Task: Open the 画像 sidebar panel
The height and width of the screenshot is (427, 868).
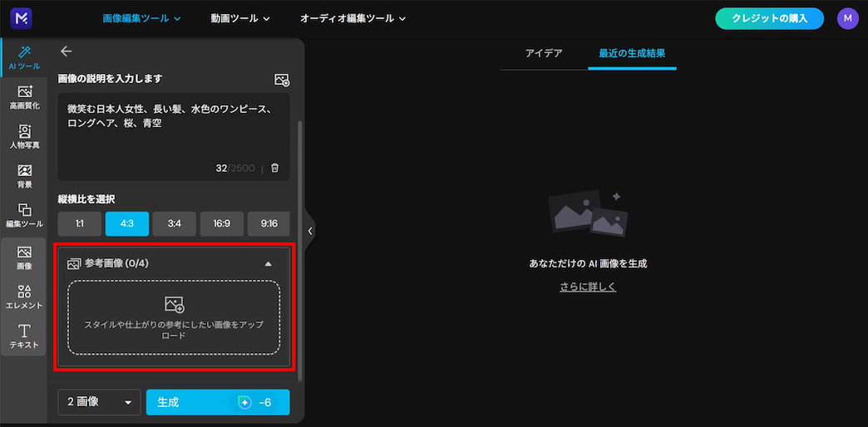Action: [24, 258]
